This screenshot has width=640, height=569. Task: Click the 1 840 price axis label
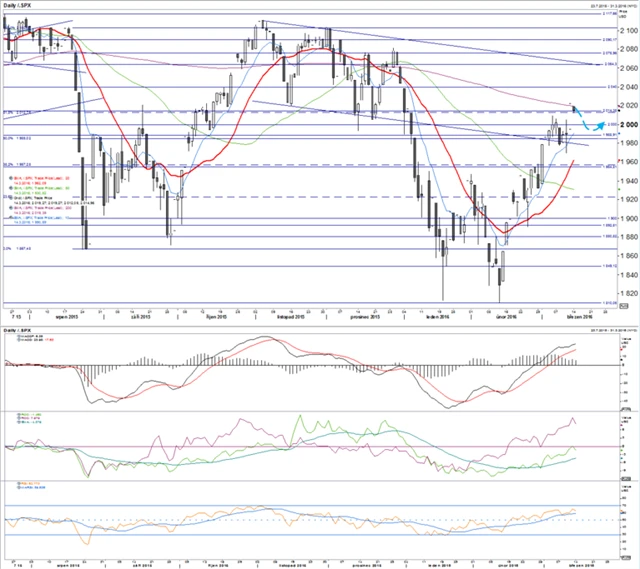click(x=628, y=275)
